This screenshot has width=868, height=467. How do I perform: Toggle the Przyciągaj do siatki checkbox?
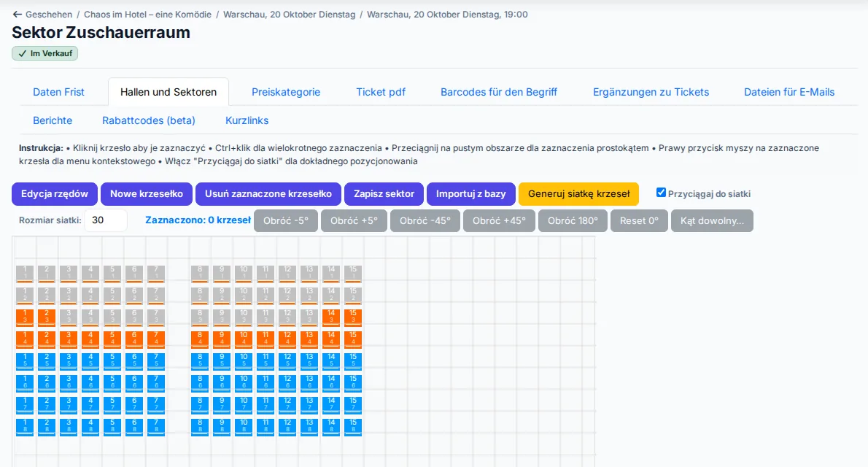pos(661,193)
